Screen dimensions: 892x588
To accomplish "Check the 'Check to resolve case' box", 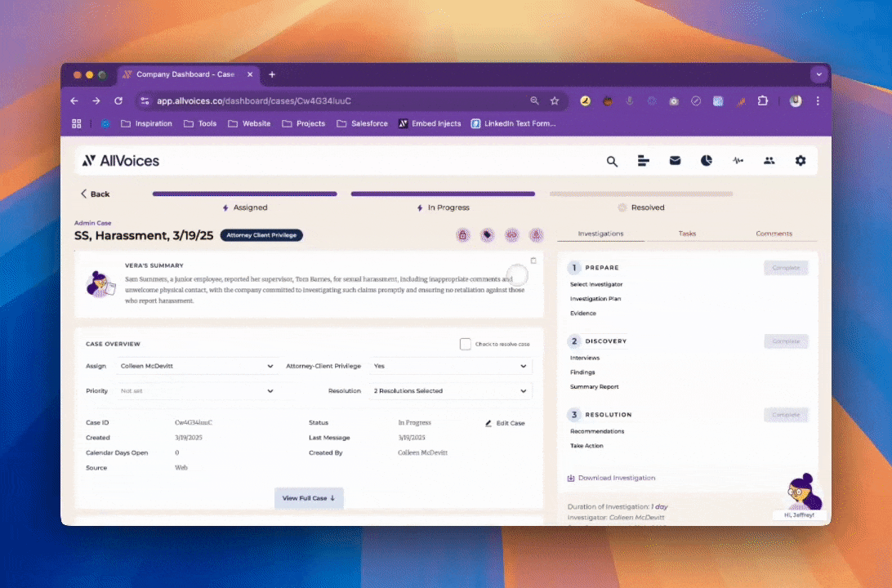I will click(466, 344).
